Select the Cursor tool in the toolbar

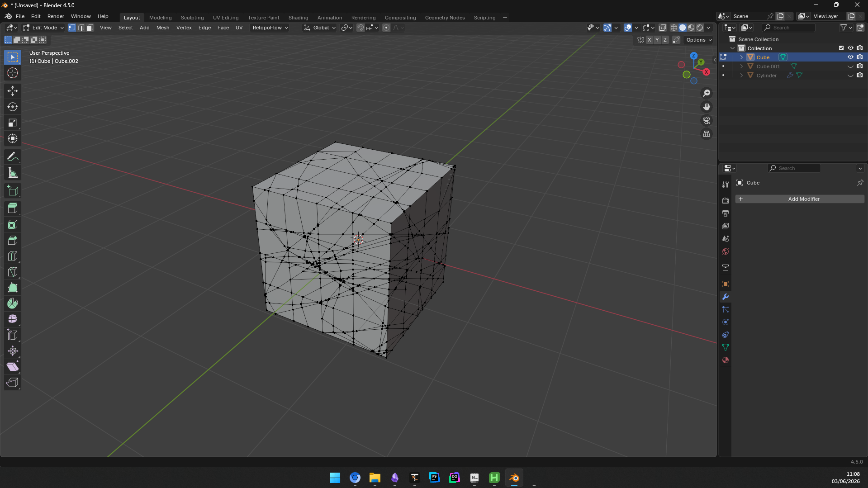click(13, 73)
